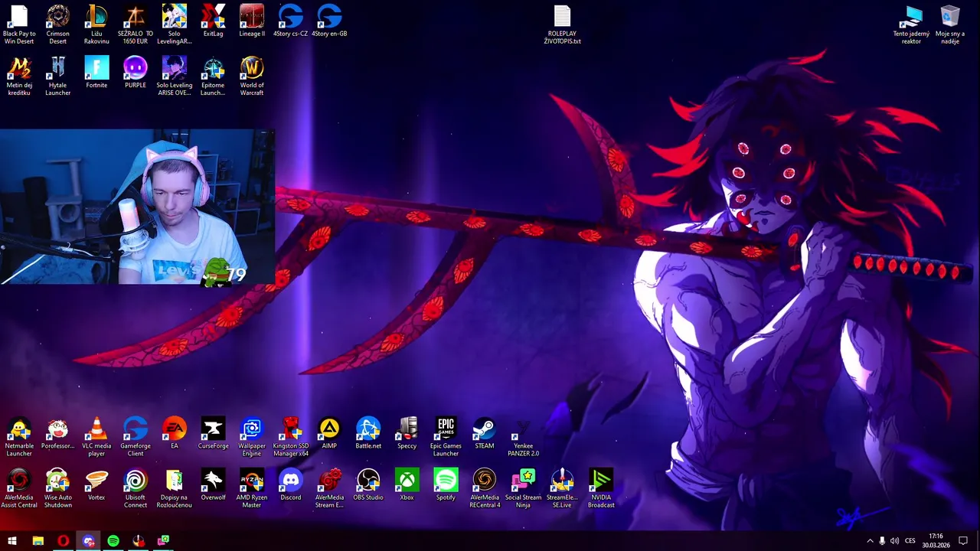Open the Speccy shortcut

[407, 433]
